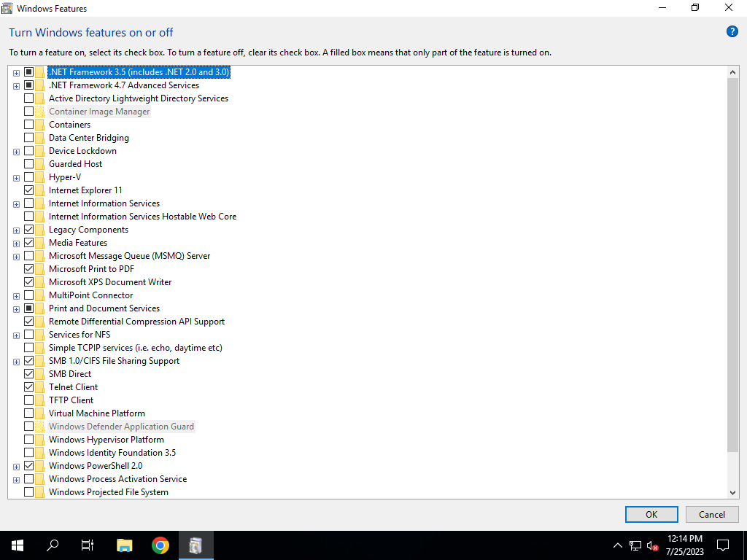Uncheck Microsoft XPS Document Writer

click(x=28, y=282)
